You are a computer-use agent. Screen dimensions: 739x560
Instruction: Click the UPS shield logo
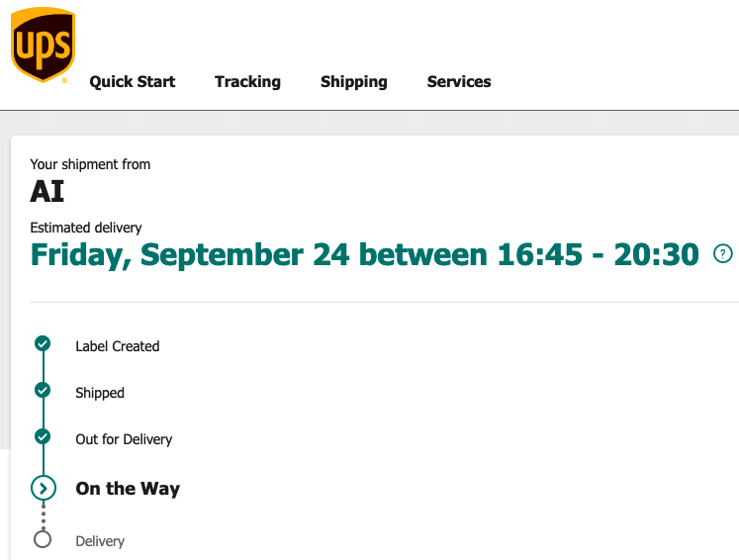click(43, 45)
